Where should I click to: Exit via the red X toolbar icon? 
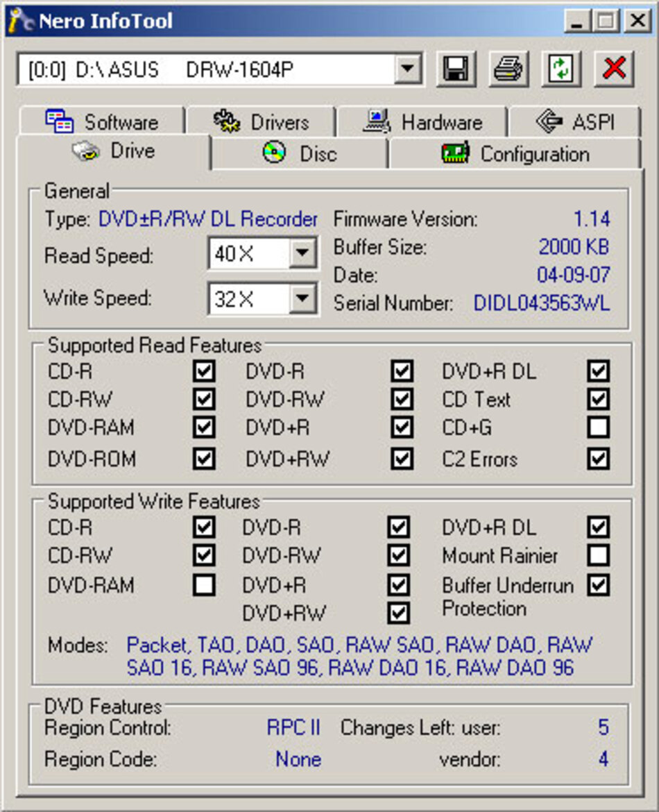coord(614,68)
